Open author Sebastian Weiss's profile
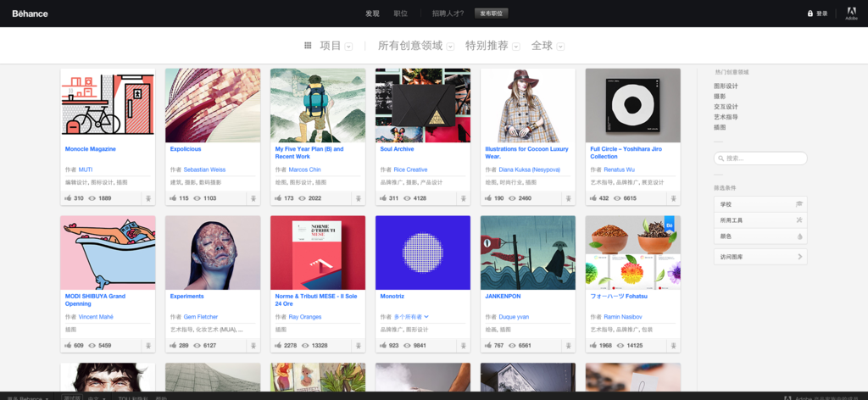The width and height of the screenshot is (868, 400). coord(204,169)
